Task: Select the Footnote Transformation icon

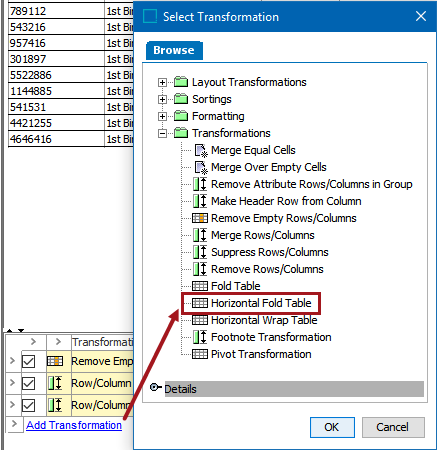Action: pyautogui.click(x=200, y=337)
